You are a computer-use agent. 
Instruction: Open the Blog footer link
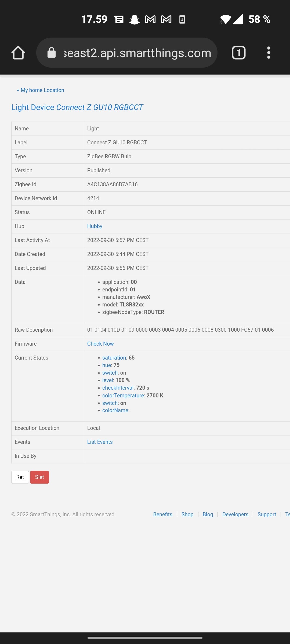point(208,514)
